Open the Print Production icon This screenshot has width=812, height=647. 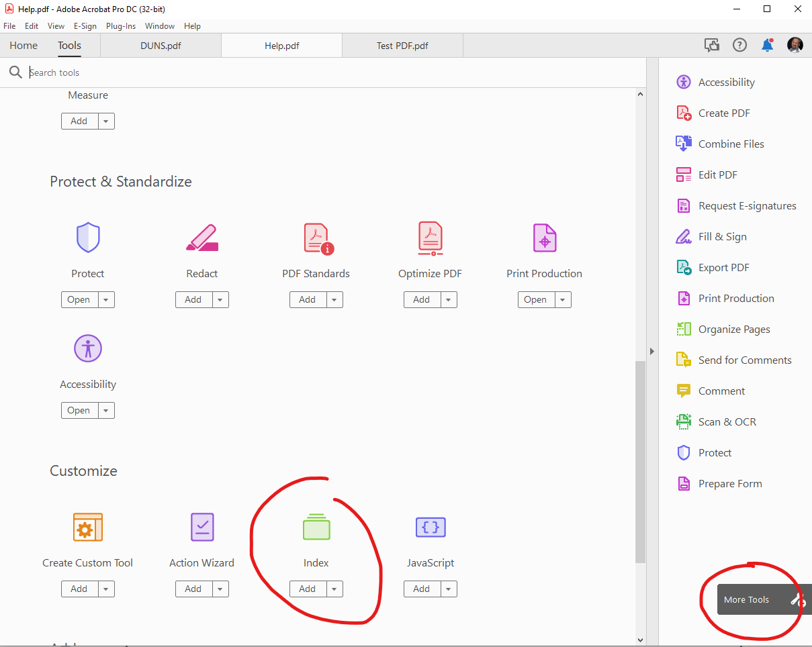[x=544, y=237]
